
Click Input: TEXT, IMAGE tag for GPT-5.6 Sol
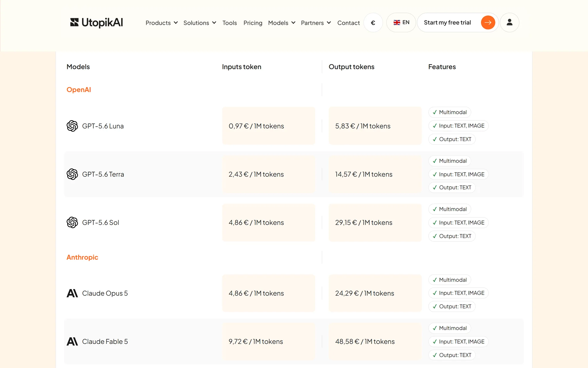coord(459,223)
